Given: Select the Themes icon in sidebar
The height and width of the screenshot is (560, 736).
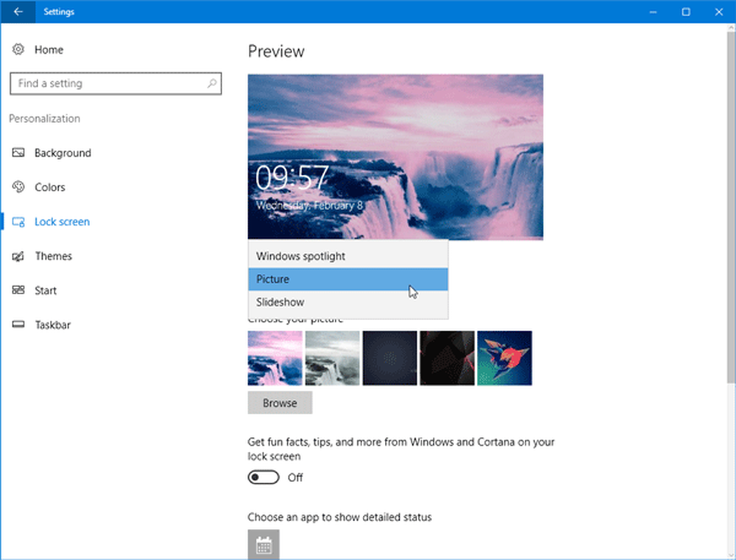Looking at the screenshot, I should coord(18,256).
